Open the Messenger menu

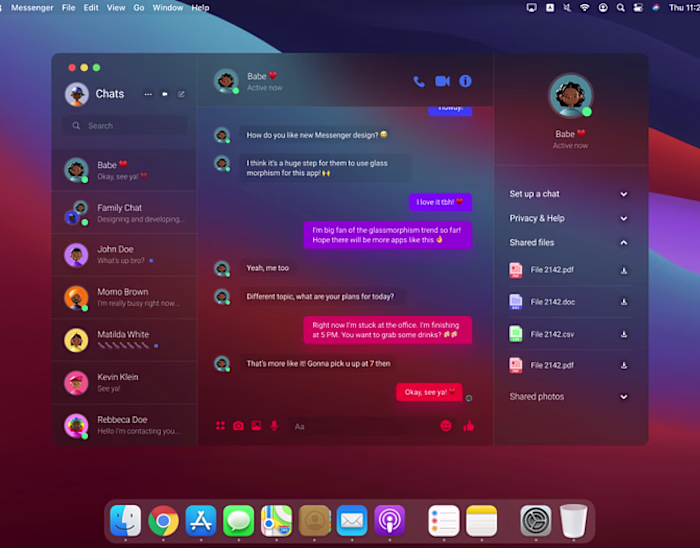point(32,8)
